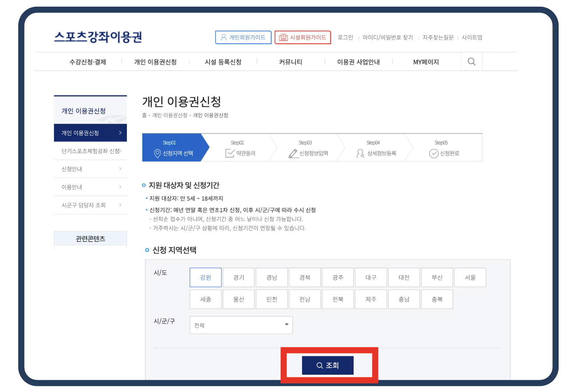The height and width of the screenshot is (392, 586).
Task: Click chevron arrow beside 신청안내
Action: click(120, 169)
